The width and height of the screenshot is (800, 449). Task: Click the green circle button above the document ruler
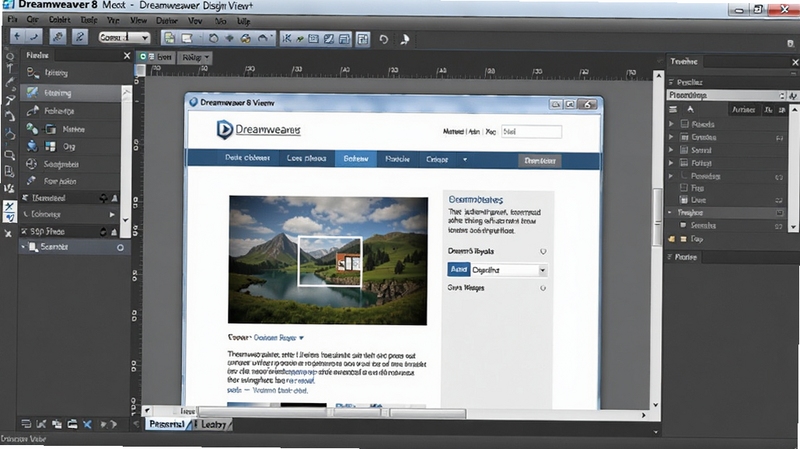coord(143,57)
